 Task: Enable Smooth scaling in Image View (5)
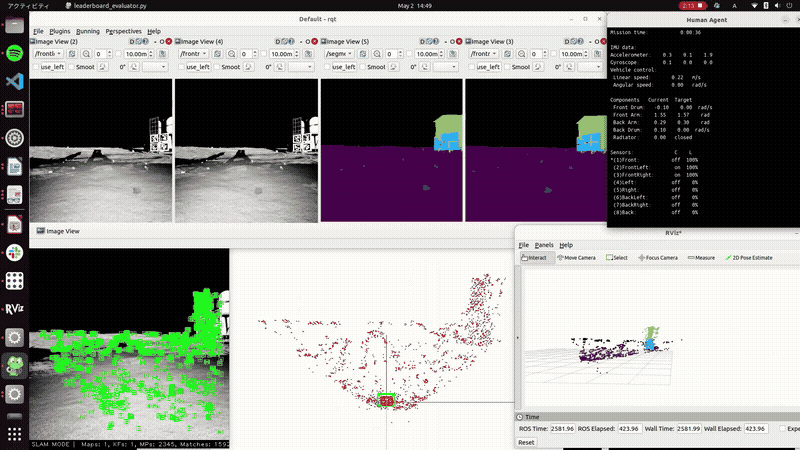point(363,67)
